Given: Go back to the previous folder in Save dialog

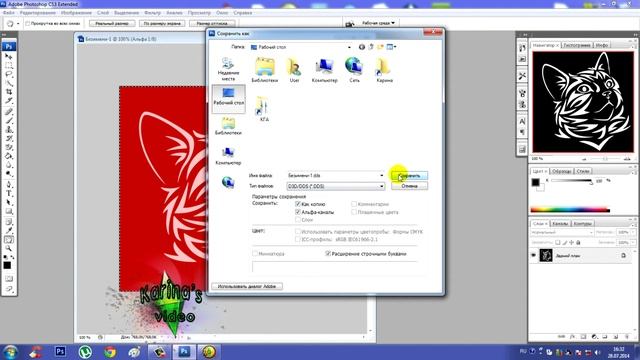Looking at the screenshot, I should [362, 47].
